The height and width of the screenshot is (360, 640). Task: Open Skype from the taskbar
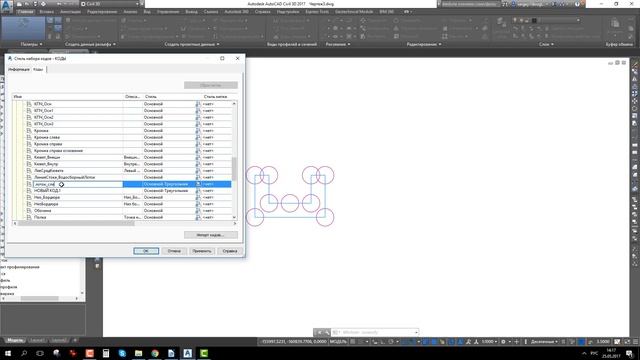(x=122, y=353)
